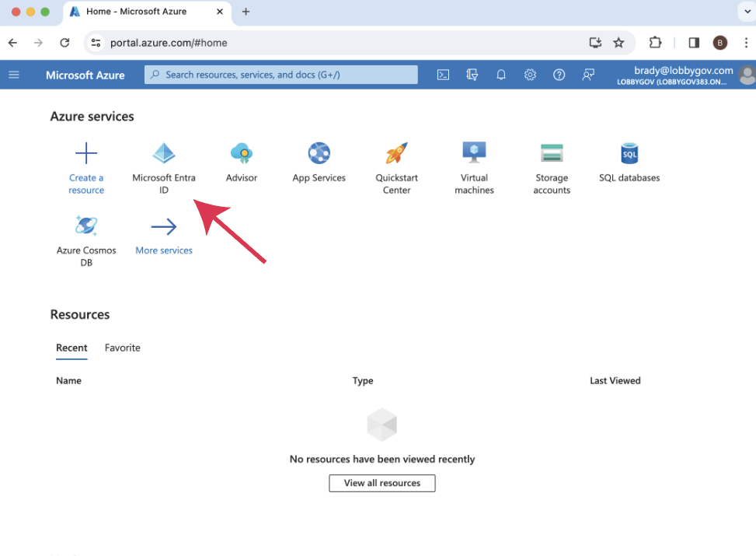Click the More services arrow
The width and height of the screenshot is (756, 556).
point(164,226)
